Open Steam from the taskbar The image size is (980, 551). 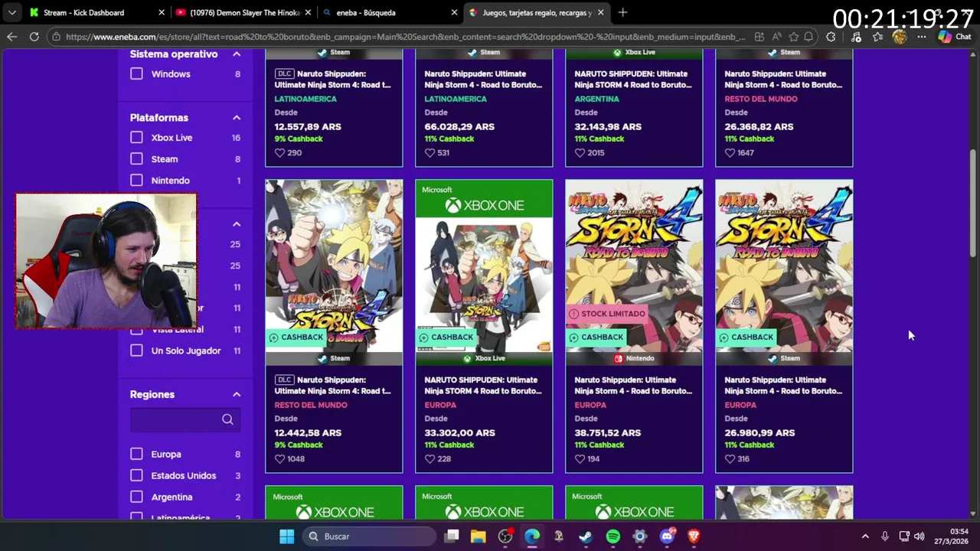pyautogui.click(x=586, y=536)
